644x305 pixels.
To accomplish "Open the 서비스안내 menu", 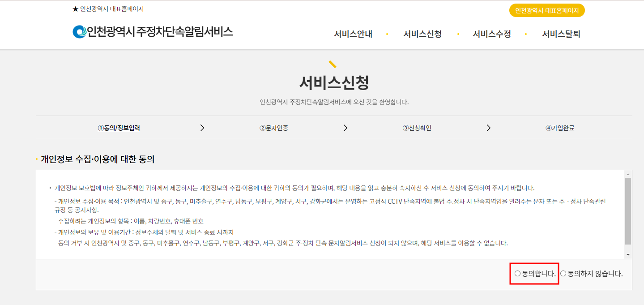I will tap(354, 34).
